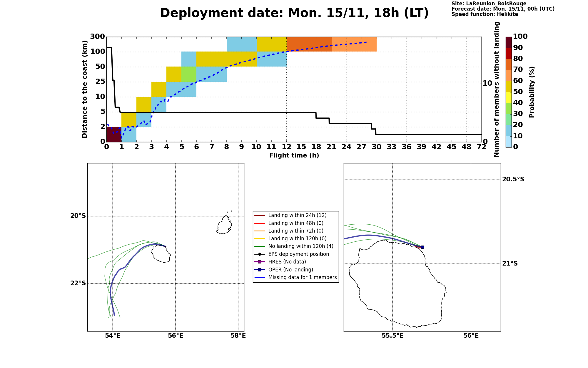This screenshot has width=588, height=368.
Task: Click the '21°S' latitude label
Action: 510,264
